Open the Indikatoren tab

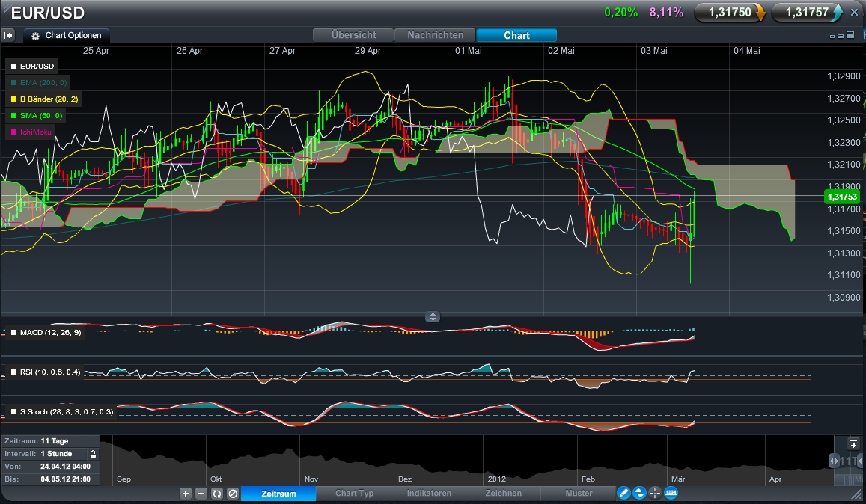pos(429,494)
